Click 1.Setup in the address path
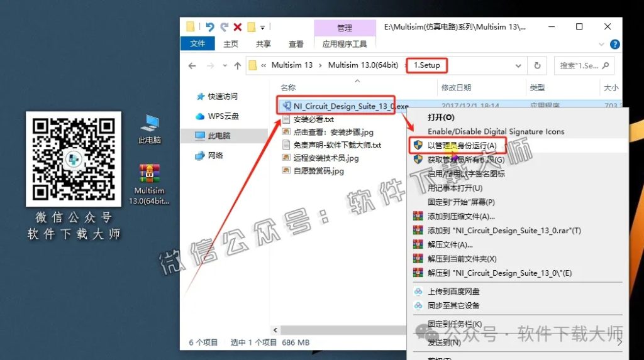This screenshot has width=644, height=360. (427, 65)
